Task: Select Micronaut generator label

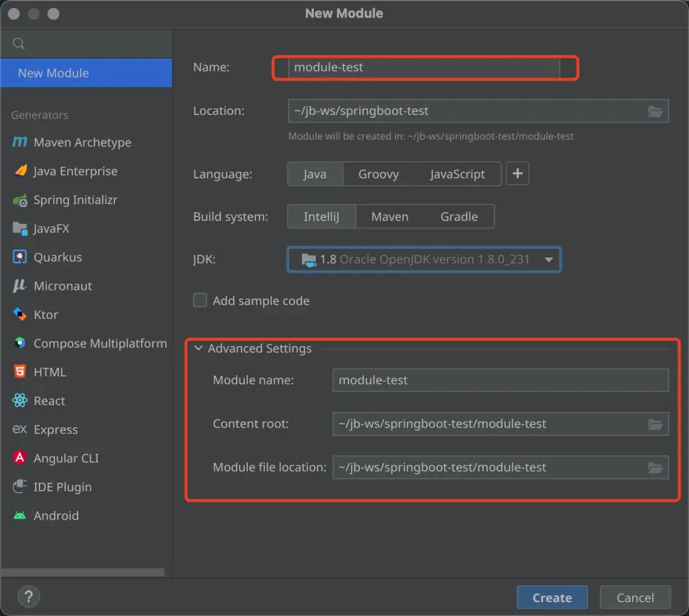Action: (x=63, y=286)
